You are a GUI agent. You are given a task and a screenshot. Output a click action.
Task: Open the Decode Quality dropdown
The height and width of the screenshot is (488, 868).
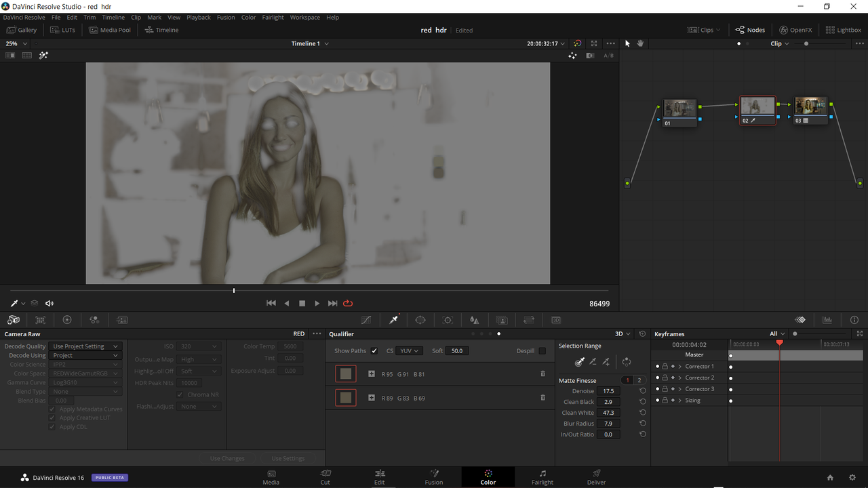85,346
